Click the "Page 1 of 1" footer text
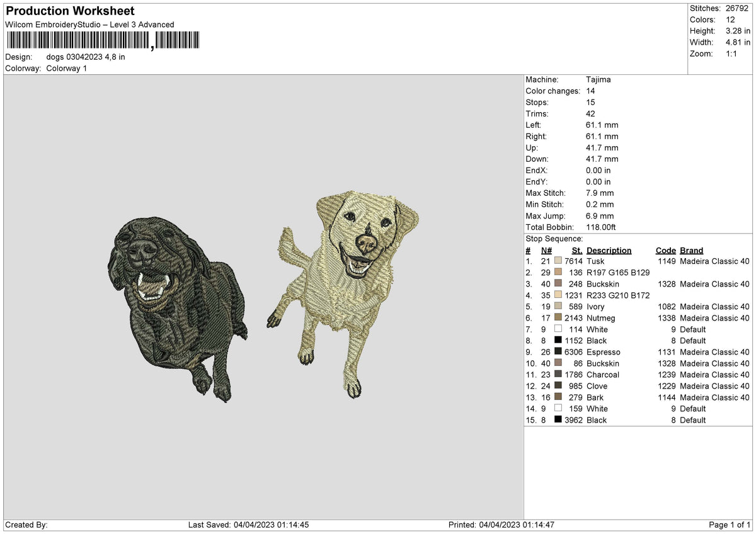This screenshot has width=756, height=534. click(730, 525)
